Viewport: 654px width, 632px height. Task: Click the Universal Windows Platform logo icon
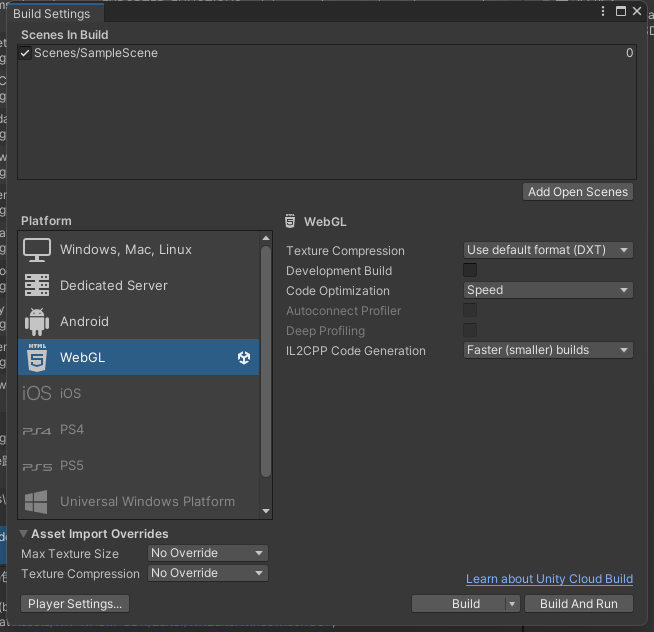[x=36, y=502]
